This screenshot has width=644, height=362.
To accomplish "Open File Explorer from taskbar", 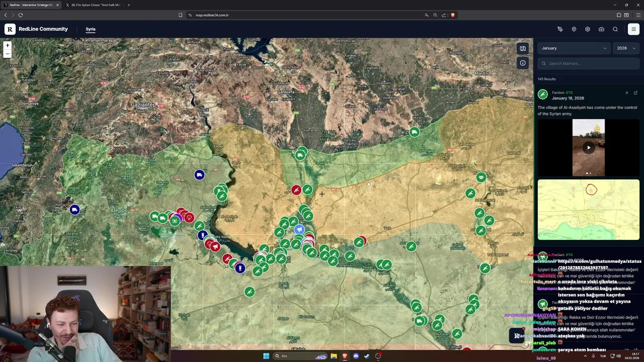I will coord(334,356).
